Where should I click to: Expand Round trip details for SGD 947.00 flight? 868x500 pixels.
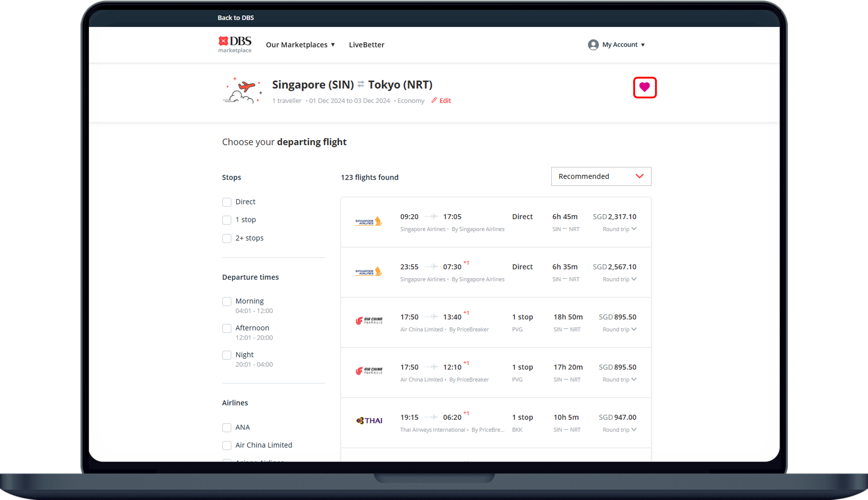pyautogui.click(x=619, y=430)
